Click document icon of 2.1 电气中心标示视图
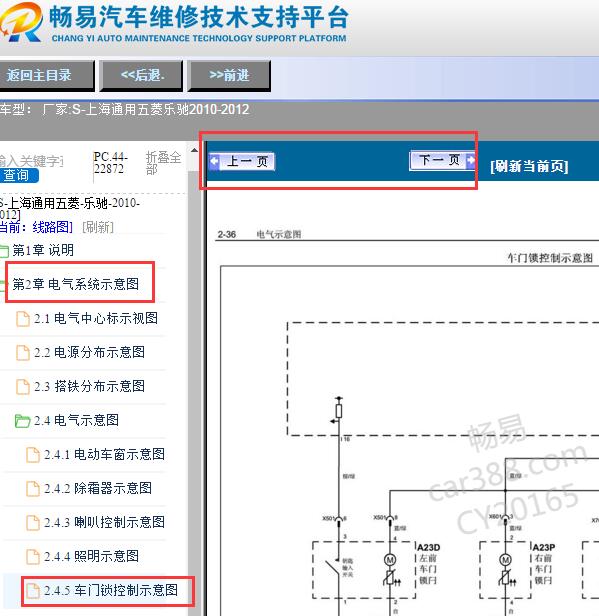Screen dimensions: 599x616 [x=23, y=319]
